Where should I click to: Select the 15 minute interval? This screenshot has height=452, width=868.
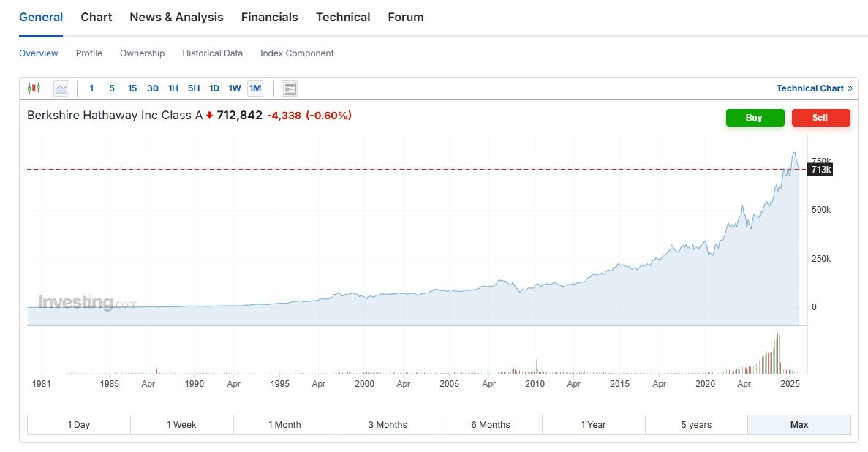[132, 88]
